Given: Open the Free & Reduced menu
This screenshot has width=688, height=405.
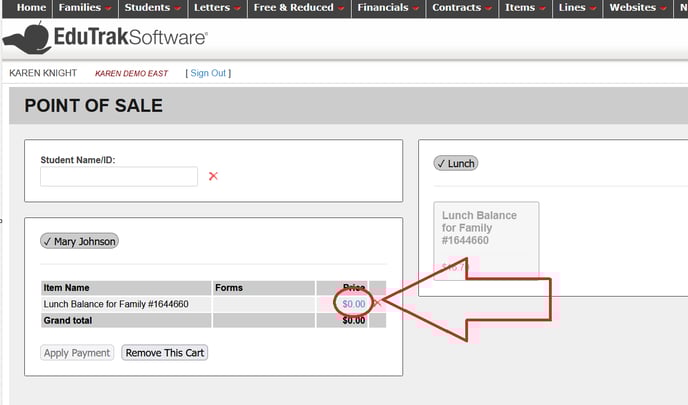Looking at the screenshot, I should tap(298, 8).
